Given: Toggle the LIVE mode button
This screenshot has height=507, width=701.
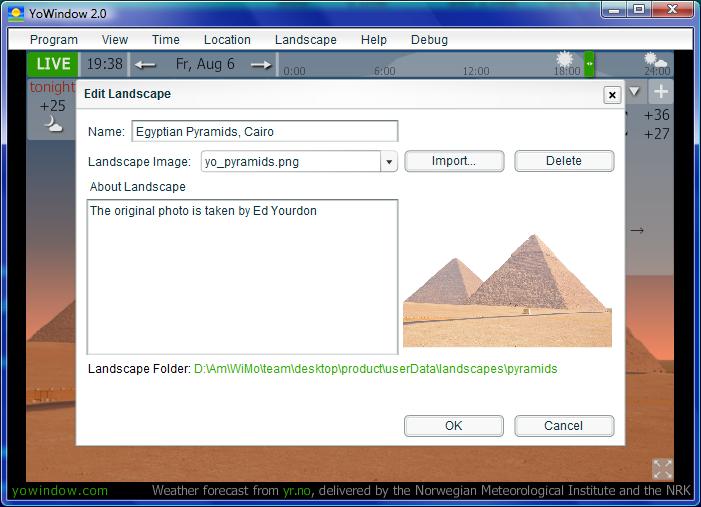Looking at the screenshot, I should 53,64.
